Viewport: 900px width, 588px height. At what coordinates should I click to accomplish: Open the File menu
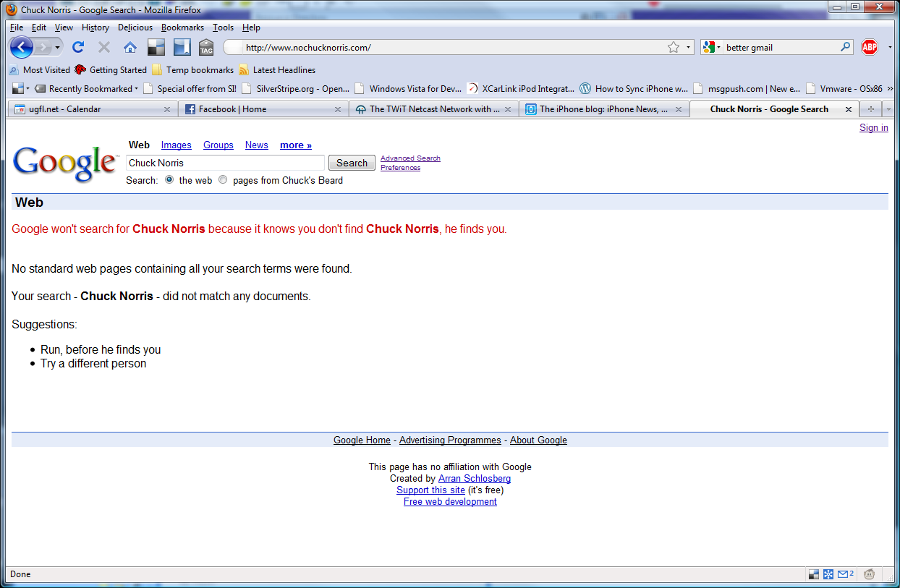[17, 27]
